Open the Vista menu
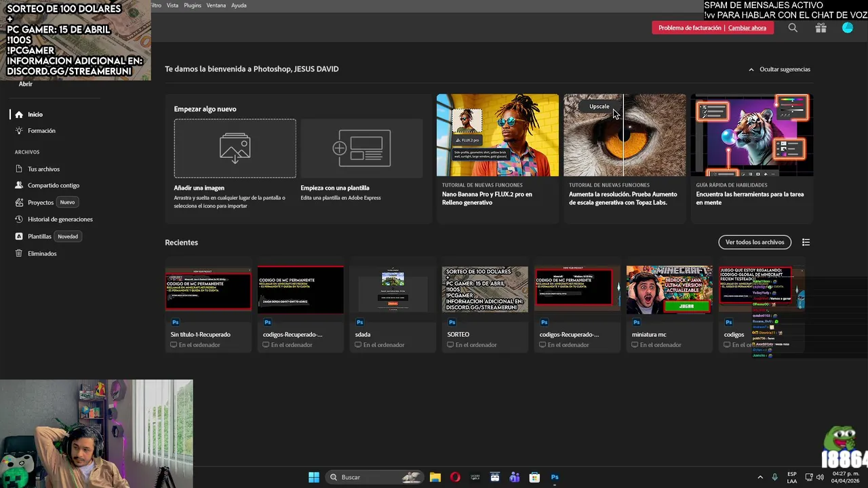The height and width of the screenshot is (488, 868). pos(172,5)
